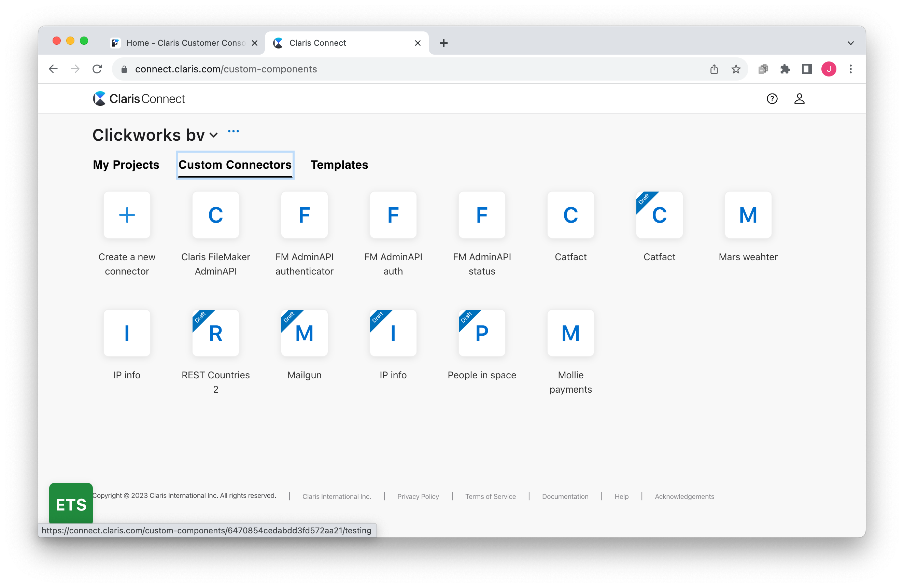This screenshot has width=904, height=588.
Task: Switch to the My Projects tab
Action: pos(126,165)
